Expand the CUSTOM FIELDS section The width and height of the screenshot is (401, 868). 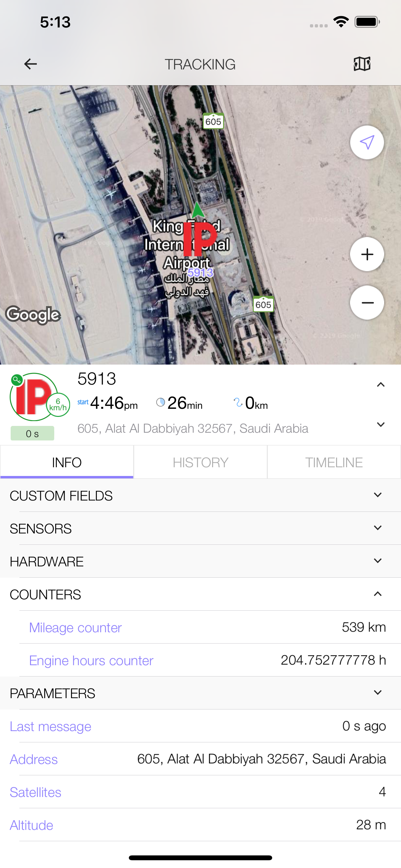[200, 495]
